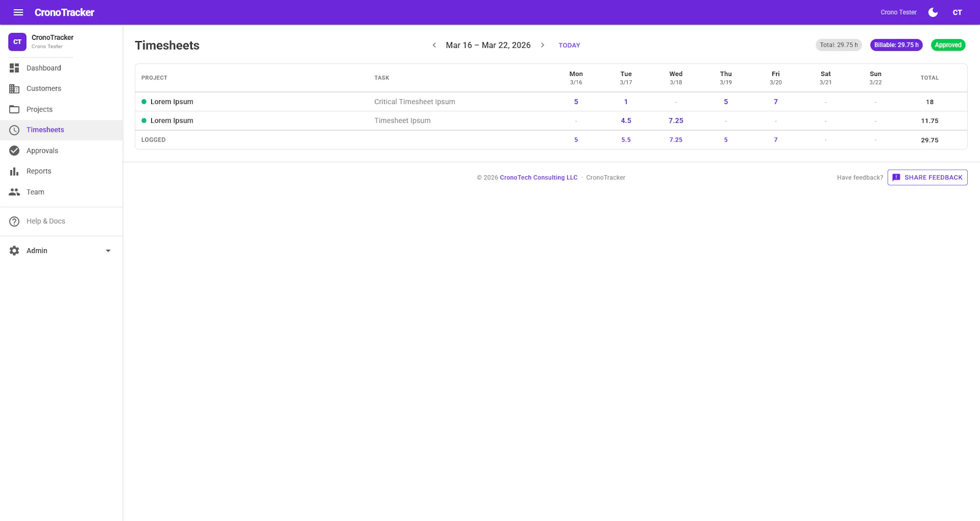Image resolution: width=980 pixels, height=521 pixels.
Task: Open the Team menu item
Action: tap(61, 192)
